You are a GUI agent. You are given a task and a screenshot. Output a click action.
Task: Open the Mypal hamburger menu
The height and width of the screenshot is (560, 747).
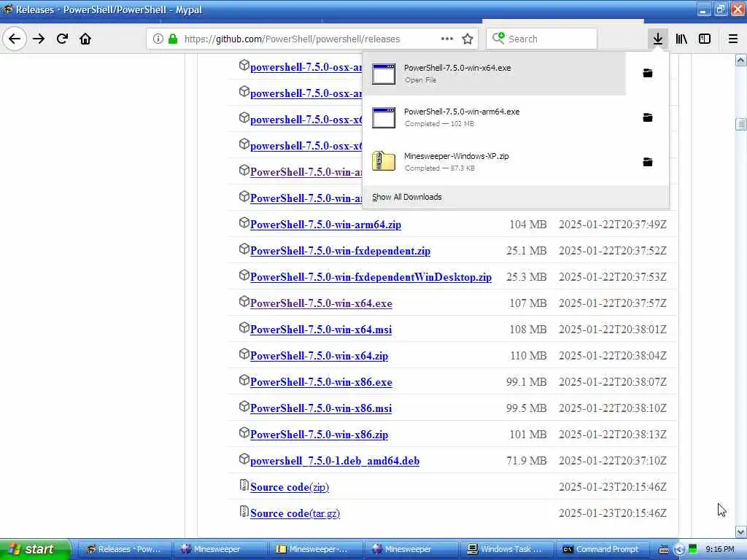tap(733, 39)
